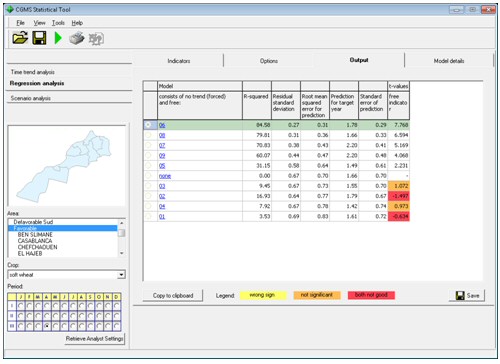The height and width of the screenshot is (364, 500).
Task: Click the grayed settings toolbar icon
Action: pos(96,39)
